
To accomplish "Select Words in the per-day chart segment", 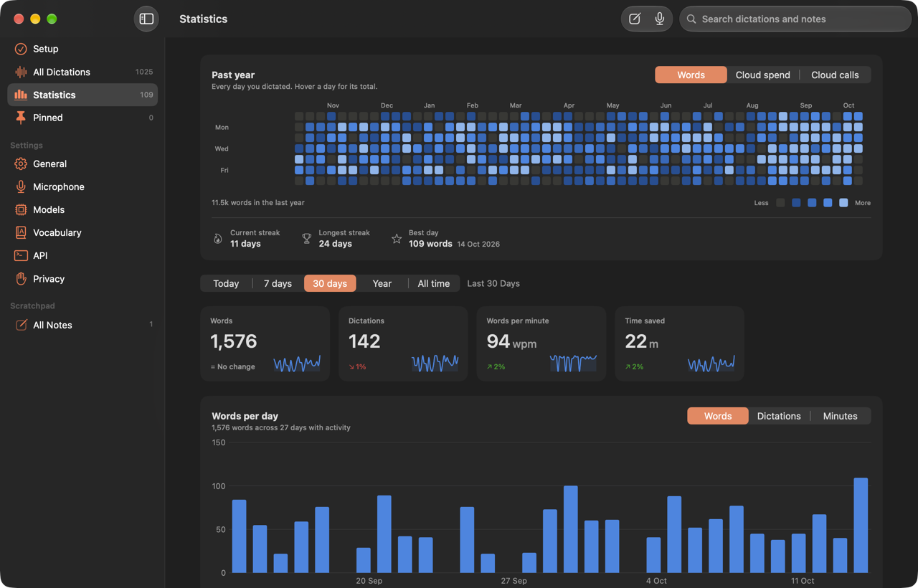I will click(x=718, y=416).
